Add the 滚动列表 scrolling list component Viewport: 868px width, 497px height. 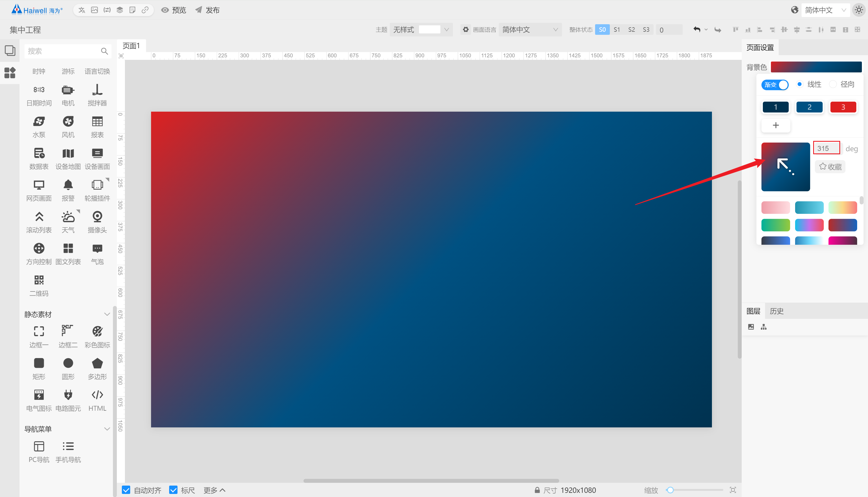[x=39, y=222]
